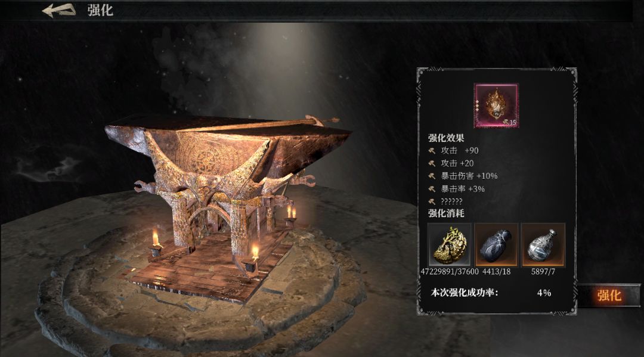Click the hammer icon beside 暴击伤害 +10%

pyautogui.click(x=432, y=176)
